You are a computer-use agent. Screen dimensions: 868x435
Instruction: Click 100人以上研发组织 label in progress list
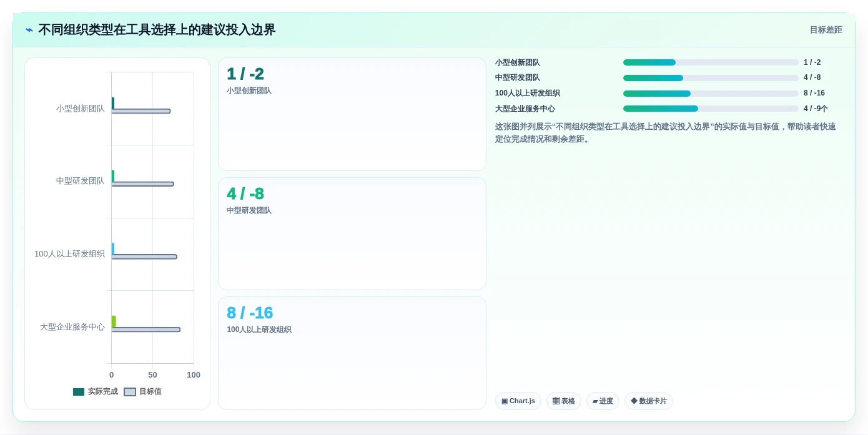528,93
